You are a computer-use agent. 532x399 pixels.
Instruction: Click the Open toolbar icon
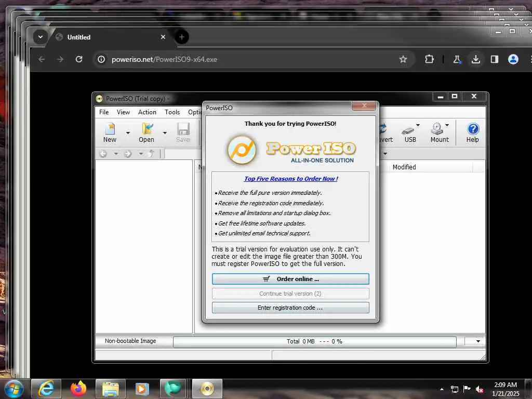click(147, 132)
